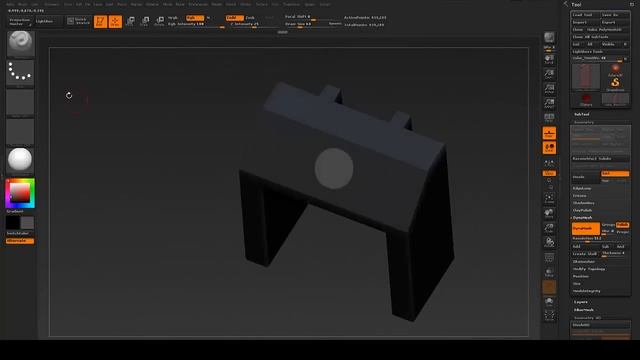The width and height of the screenshot is (640, 360).
Task: Select the red Cylinder tool thumbnail
Action: coord(586,99)
